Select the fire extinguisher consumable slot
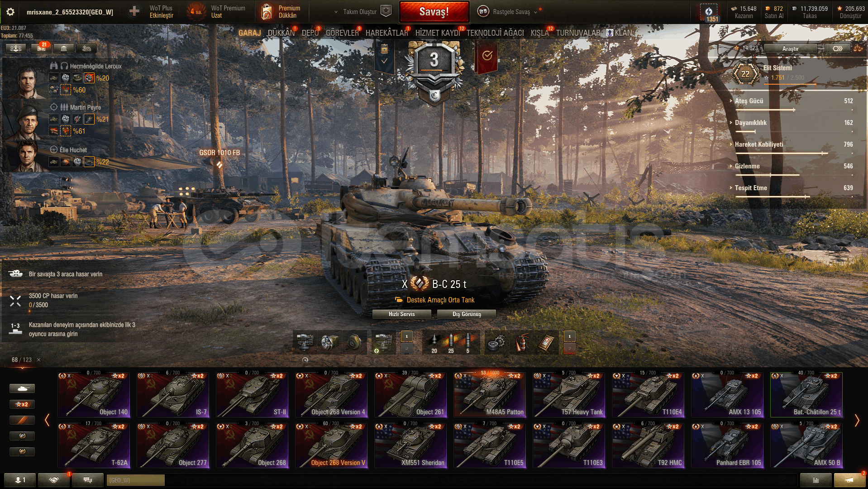Viewport: 868px width, 489px height. tap(522, 342)
